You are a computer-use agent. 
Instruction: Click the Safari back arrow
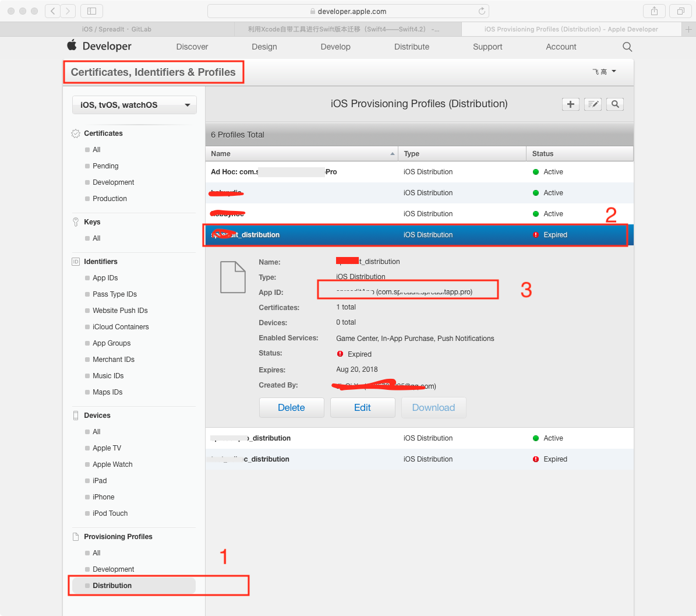pyautogui.click(x=53, y=11)
